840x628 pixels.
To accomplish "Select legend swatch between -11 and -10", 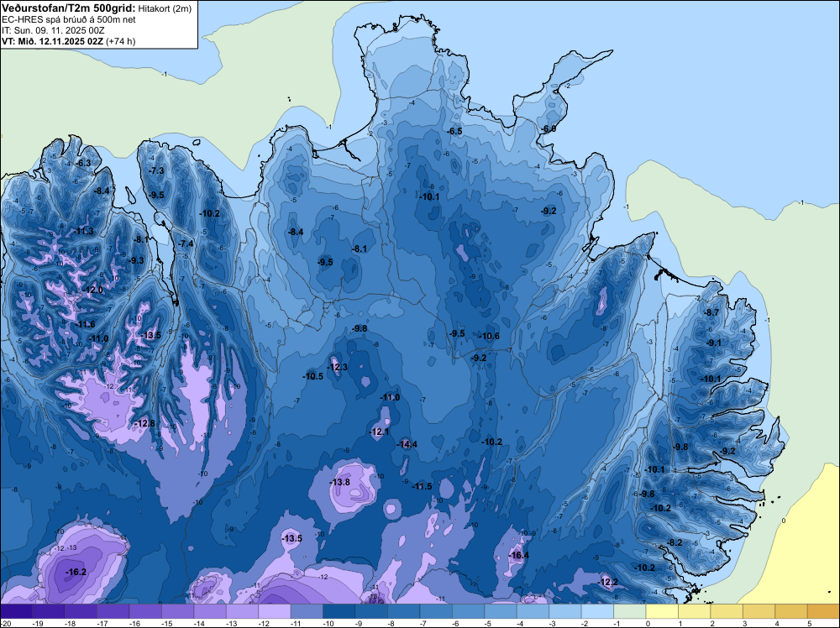I will click(307, 611).
